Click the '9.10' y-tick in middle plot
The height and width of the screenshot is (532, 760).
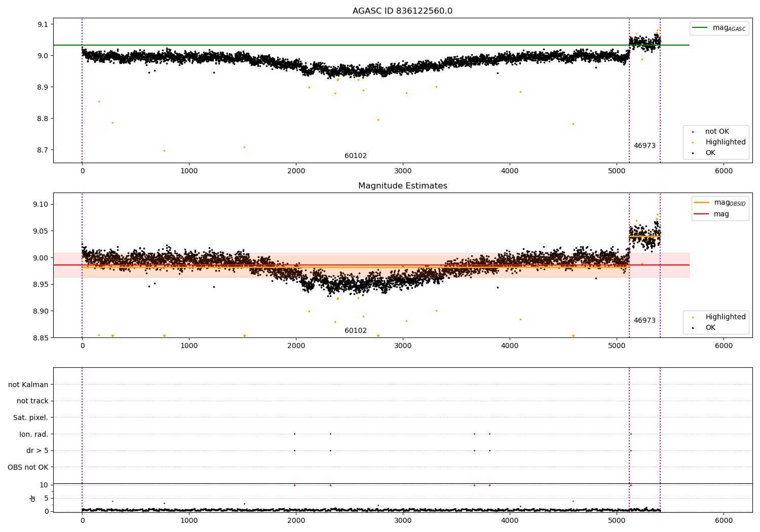41,205
